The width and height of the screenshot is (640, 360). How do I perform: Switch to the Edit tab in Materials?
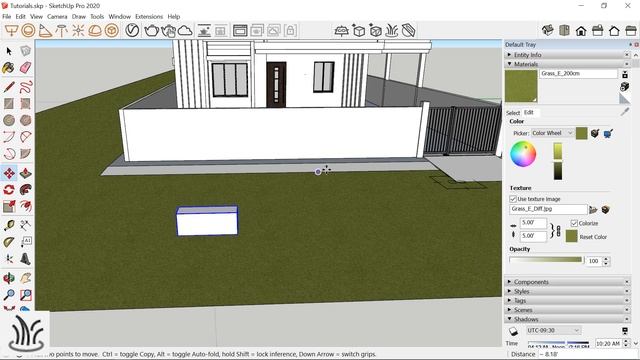(x=529, y=112)
